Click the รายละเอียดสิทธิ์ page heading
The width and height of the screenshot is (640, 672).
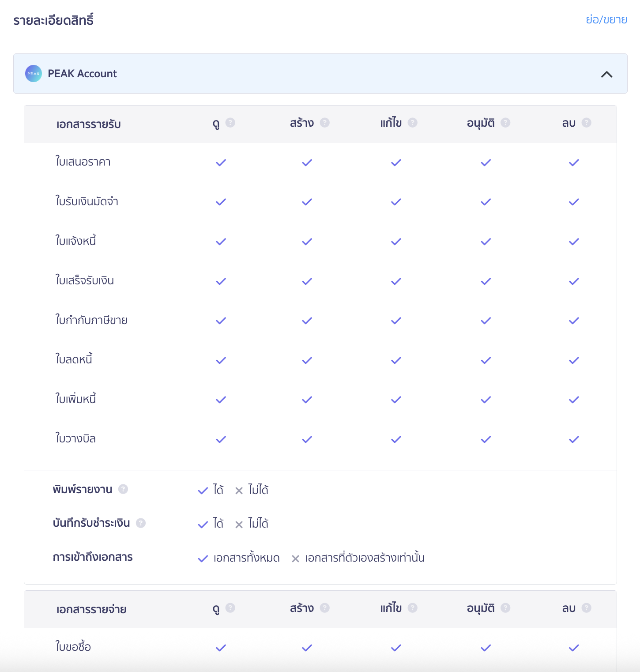coord(54,19)
